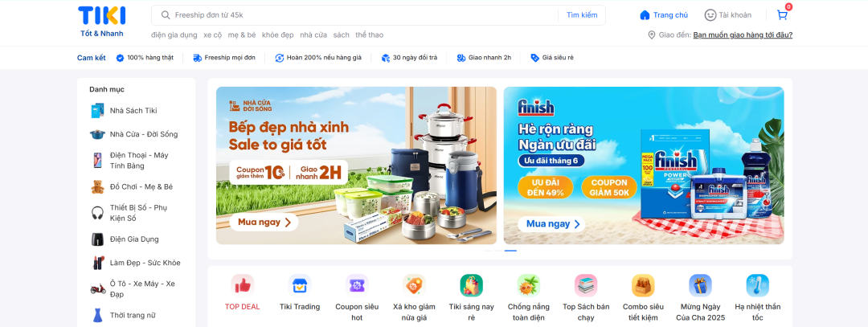Select the active carousel indicator dot
Image resolution: width=868 pixels, height=327 pixels.
pyautogui.click(x=510, y=251)
